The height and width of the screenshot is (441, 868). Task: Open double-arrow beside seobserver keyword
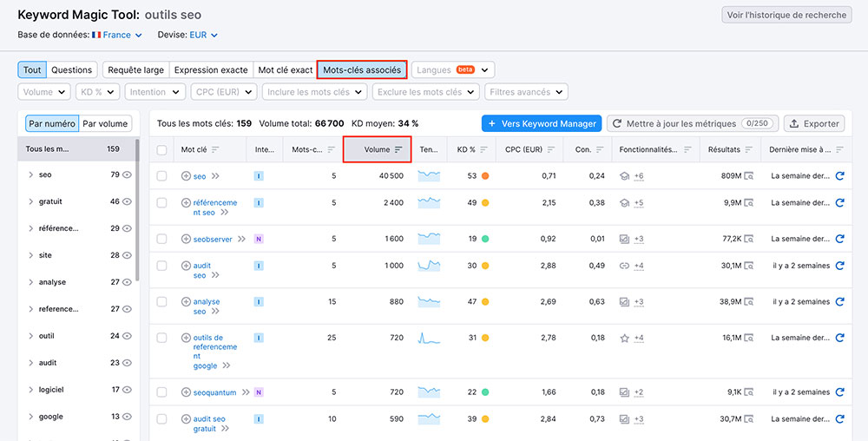[242, 239]
